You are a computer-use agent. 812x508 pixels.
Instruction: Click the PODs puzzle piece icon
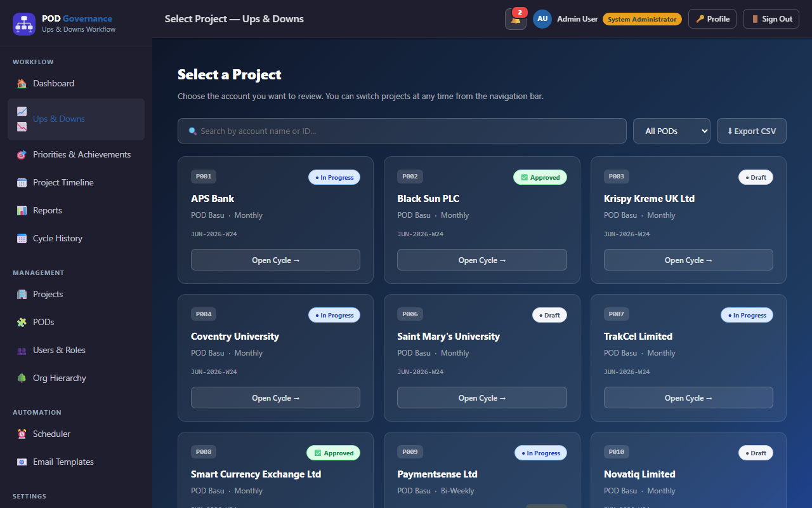click(22, 322)
